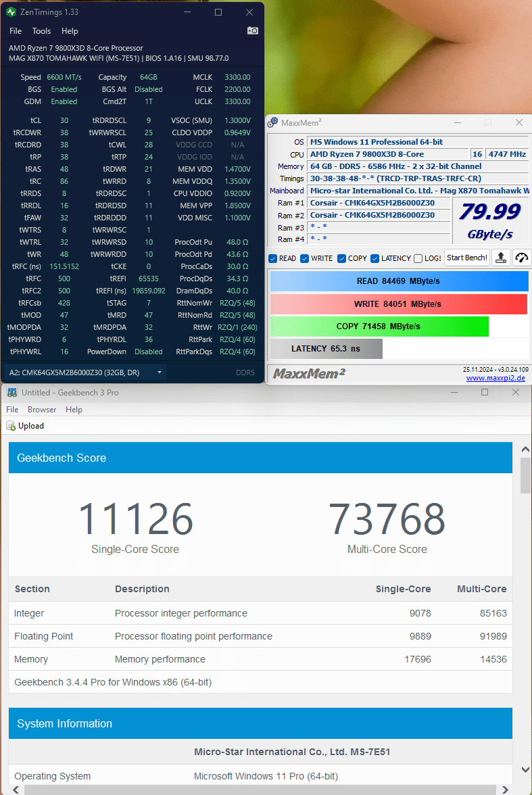
Task: Take a ZenTimings screenshot with the camera icon
Action: (252, 31)
